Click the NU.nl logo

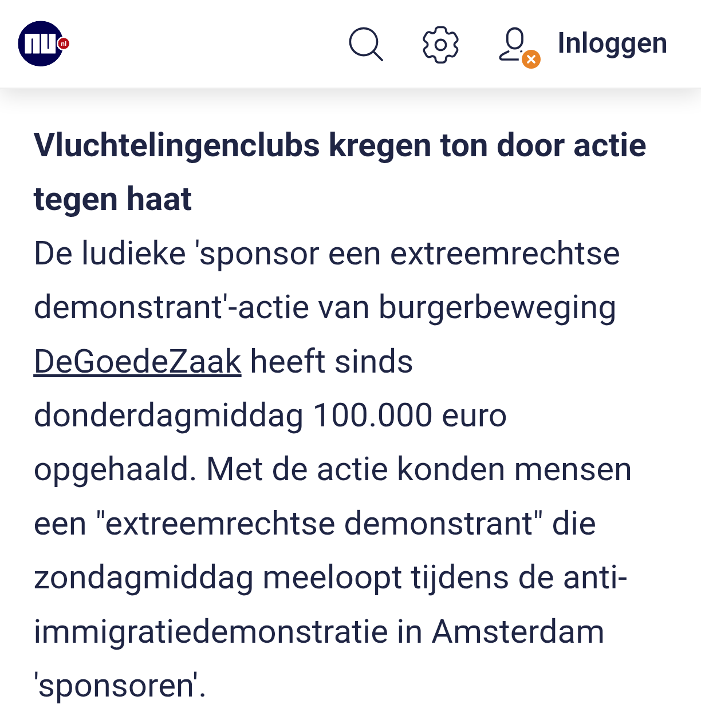(40, 43)
